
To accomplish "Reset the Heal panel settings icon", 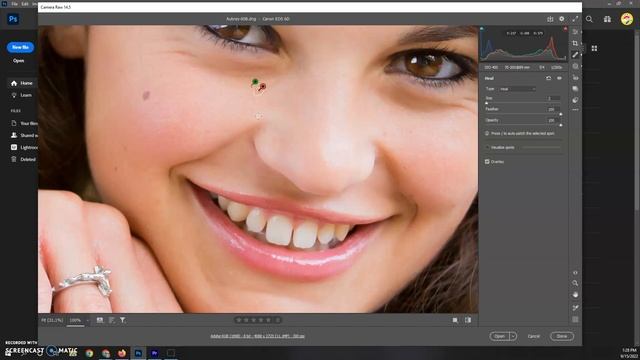I will (549, 78).
